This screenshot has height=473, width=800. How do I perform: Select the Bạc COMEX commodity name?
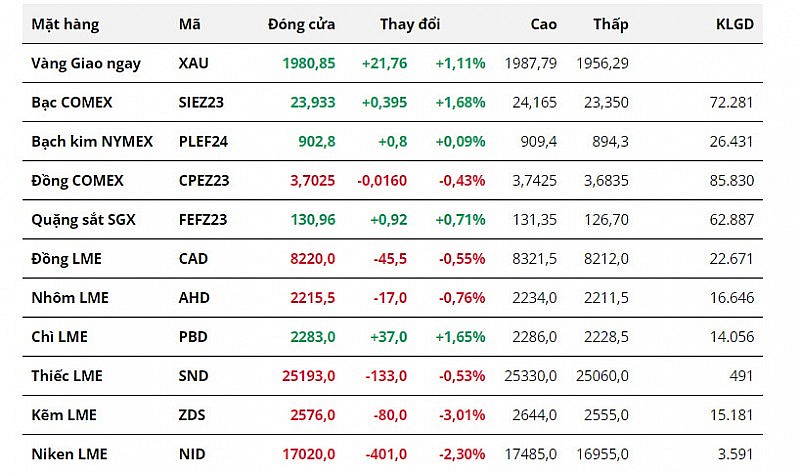click(72, 102)
